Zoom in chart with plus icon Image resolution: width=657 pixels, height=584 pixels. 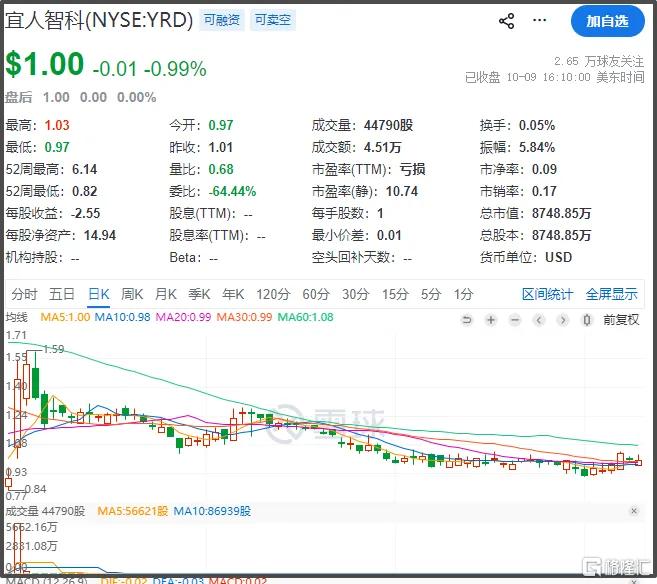[x=491, y=320]
